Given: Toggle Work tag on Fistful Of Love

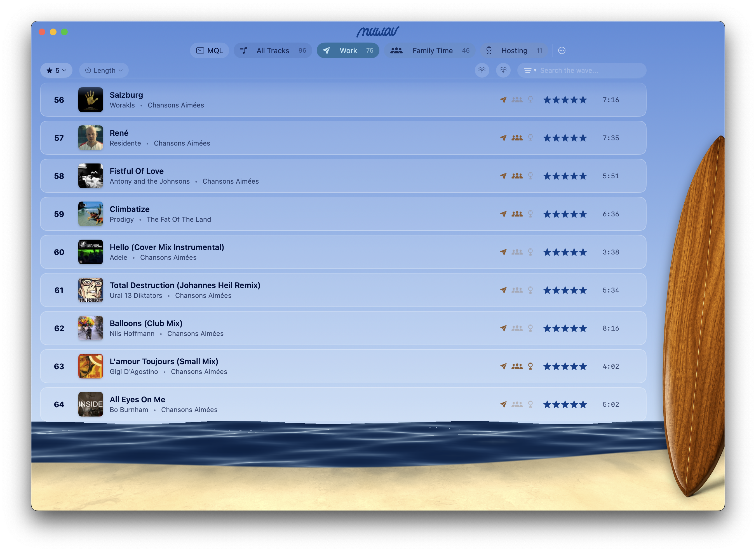Looking at the screenshot, I should [503, 176].
